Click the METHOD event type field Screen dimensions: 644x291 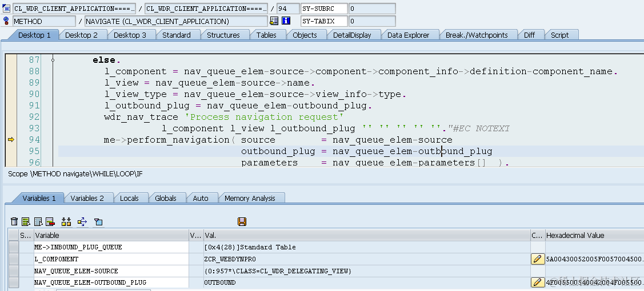click(44, 21)
